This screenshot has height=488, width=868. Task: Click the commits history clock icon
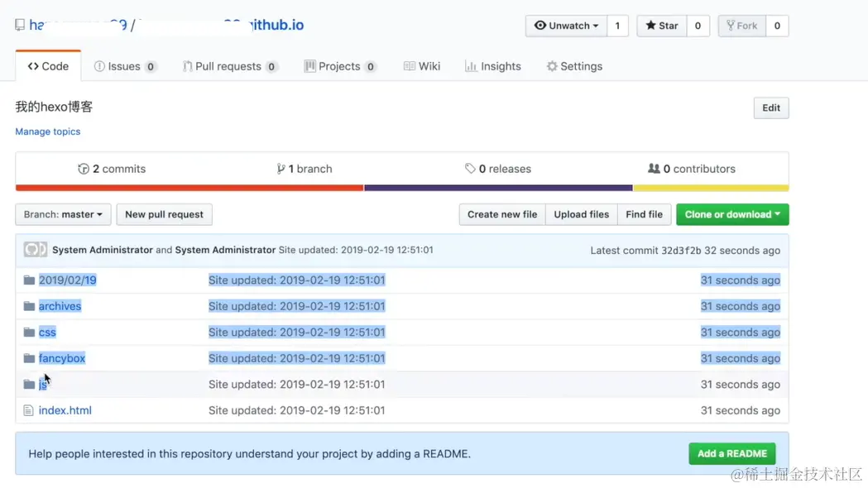(84, 169)
